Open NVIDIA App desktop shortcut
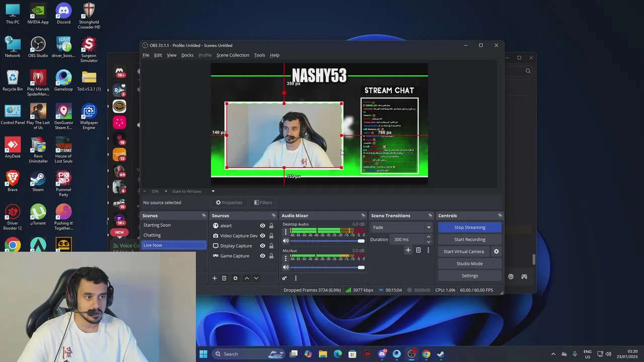The image size is (644, 362). tap(38, 14)
